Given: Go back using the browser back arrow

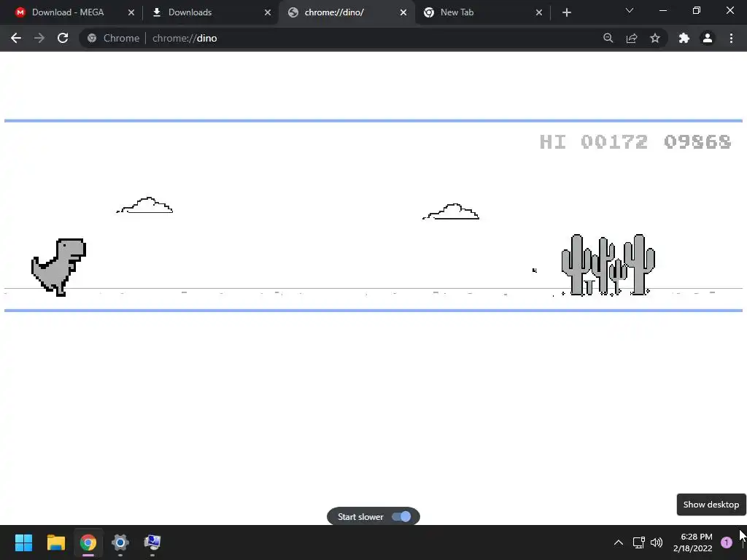Looking at the screenshot, I should coord(16,38).
